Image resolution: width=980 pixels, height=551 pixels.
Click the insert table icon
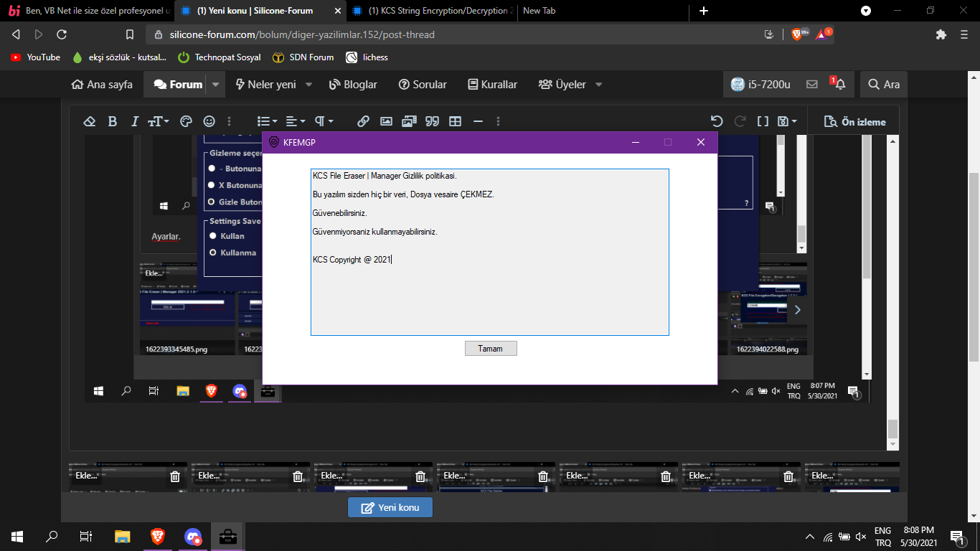pos(455,121)
